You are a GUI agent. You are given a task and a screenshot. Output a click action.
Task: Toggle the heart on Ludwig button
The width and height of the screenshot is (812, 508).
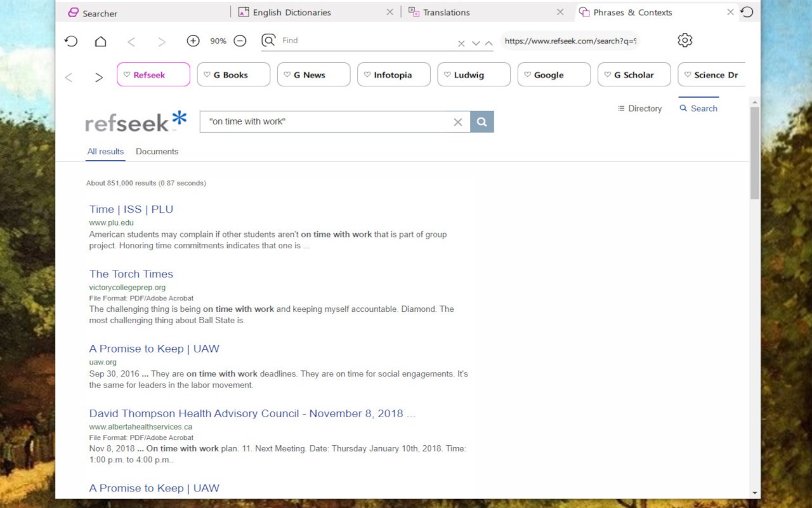(x=447, y=75)
